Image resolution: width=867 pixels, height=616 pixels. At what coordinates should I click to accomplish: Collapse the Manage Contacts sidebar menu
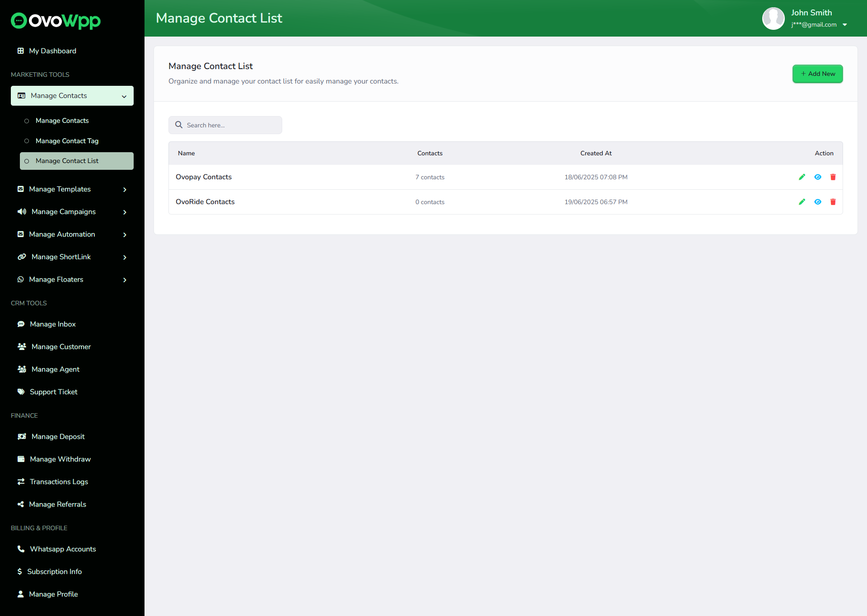click(x=124, y=96)
